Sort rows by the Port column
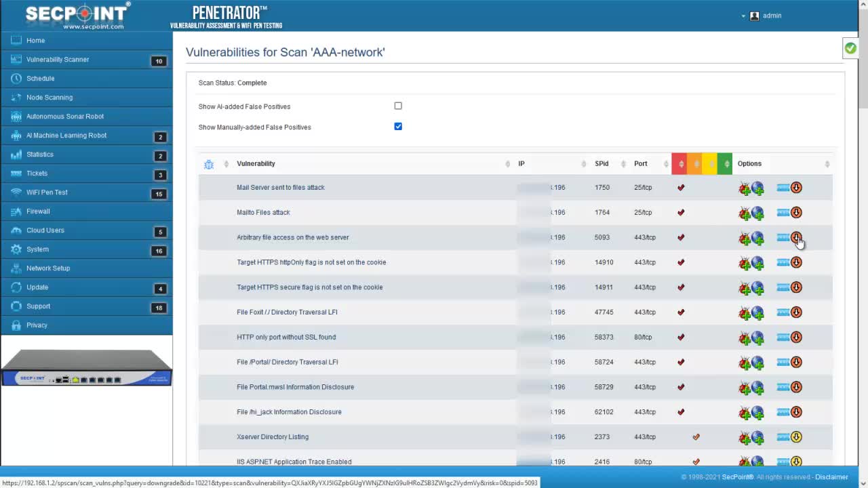Screen dimensions: 868x488 (x=640, y=163)
